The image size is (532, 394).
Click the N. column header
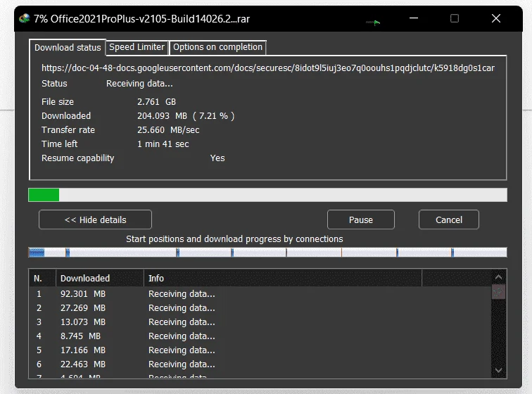point(42,279)
